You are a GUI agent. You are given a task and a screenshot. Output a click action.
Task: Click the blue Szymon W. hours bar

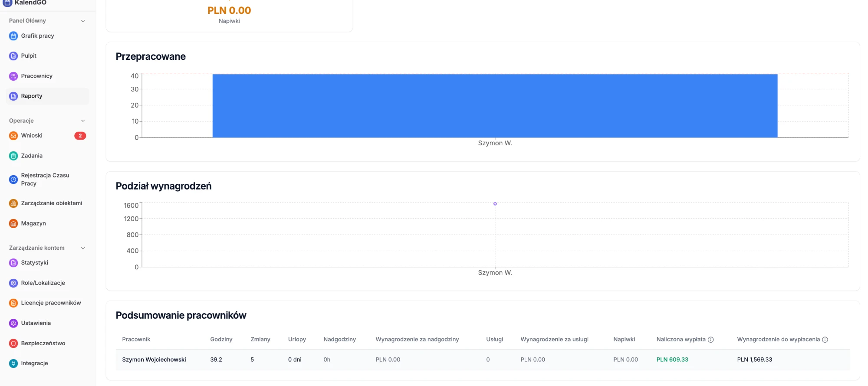click(x=495, y=106)
